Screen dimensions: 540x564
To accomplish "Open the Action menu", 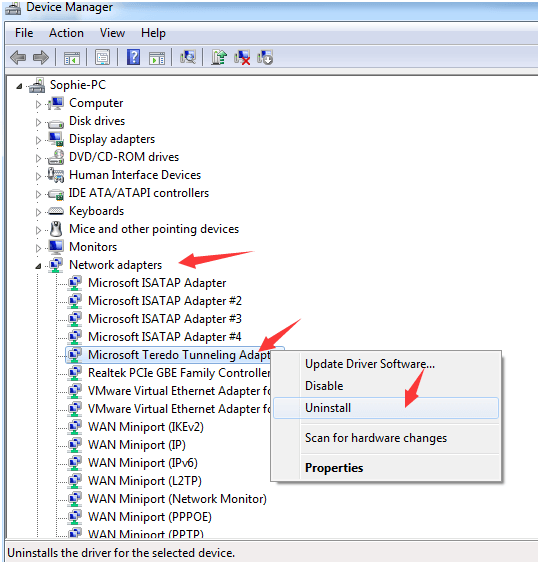I will tap(66, 33).
